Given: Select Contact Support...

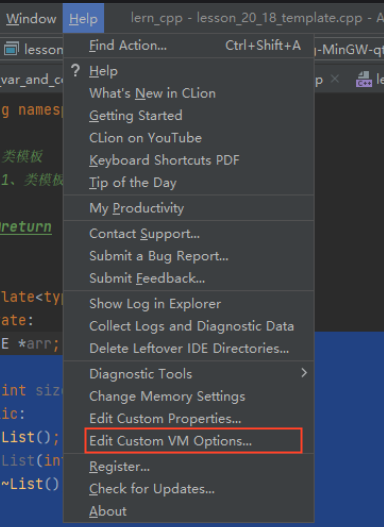Looking at the screenshot, I should [x=188, y=234].
